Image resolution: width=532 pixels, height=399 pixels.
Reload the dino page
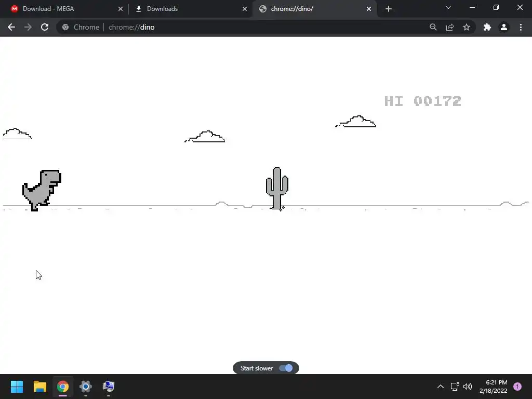click(x=45, y=27)
